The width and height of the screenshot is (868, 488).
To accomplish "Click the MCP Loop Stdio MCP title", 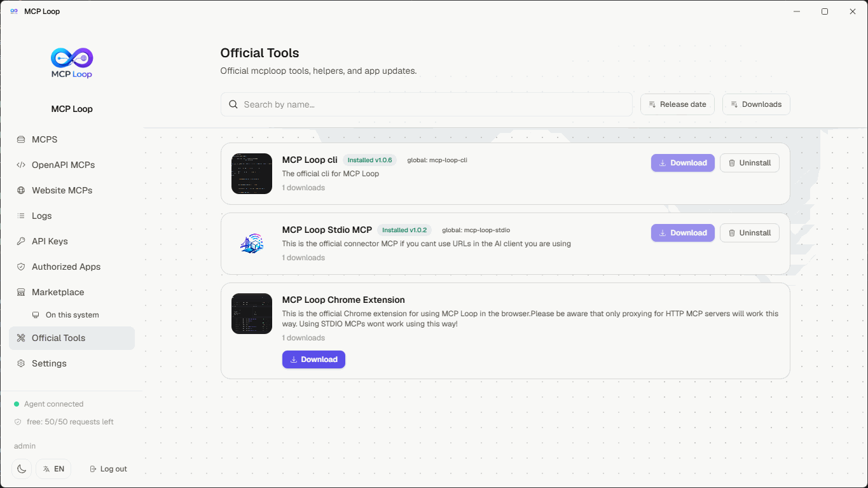I will [x=327, y=230].
